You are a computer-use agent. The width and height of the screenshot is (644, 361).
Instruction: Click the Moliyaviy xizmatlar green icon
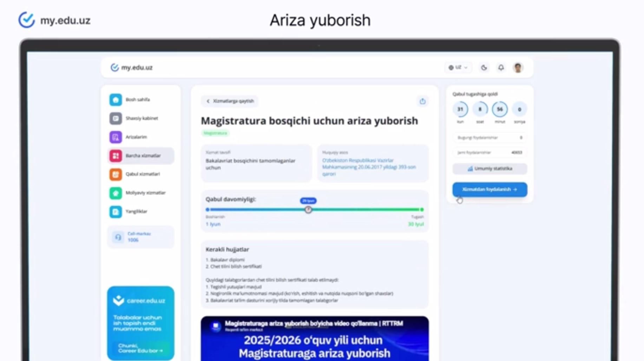pyautogui.click(x=116, y=193)
